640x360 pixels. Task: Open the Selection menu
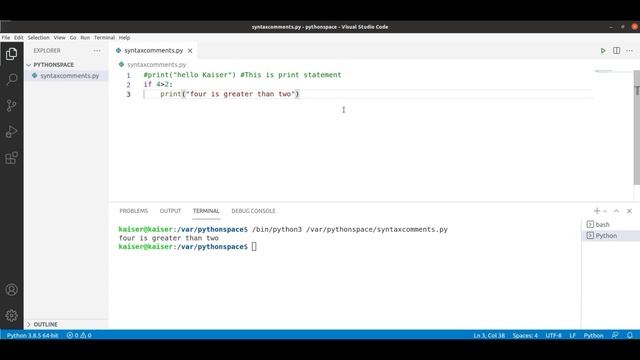(x=38, y=38)
